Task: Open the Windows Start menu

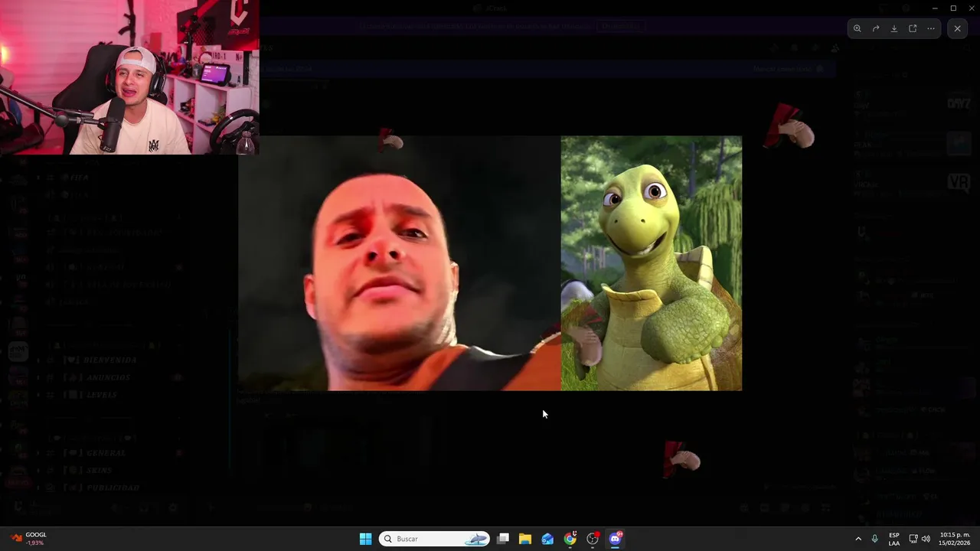Action: [365, 539]
